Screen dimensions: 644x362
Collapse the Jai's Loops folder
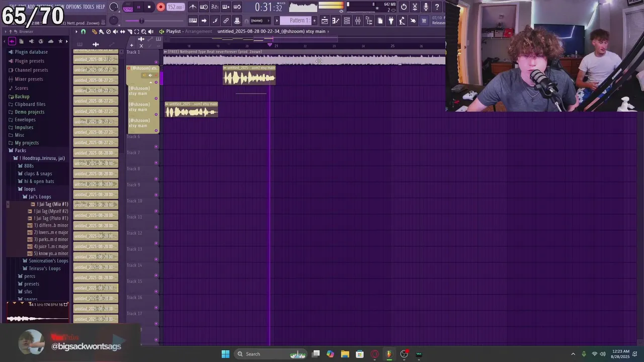point(40,197)
